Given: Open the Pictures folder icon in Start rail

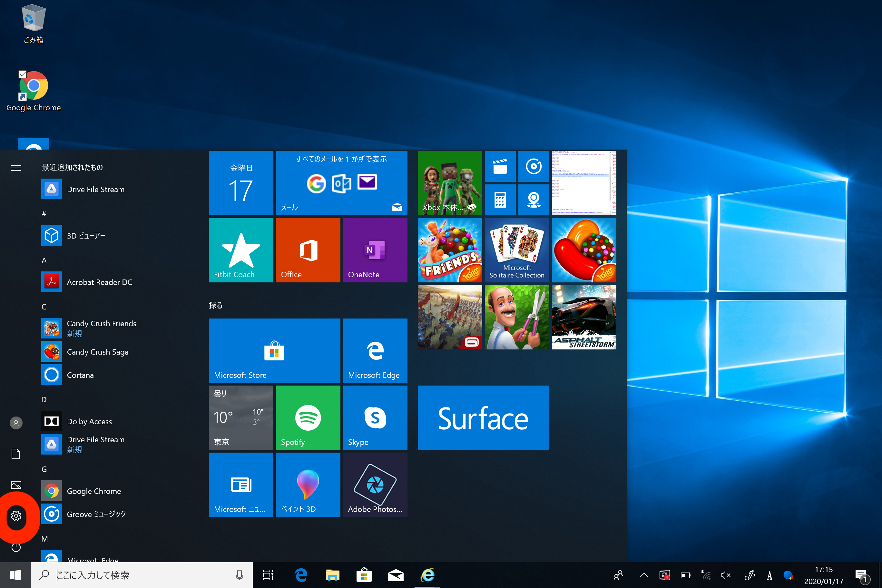Looking at the screenshot, I should point(16,485).
